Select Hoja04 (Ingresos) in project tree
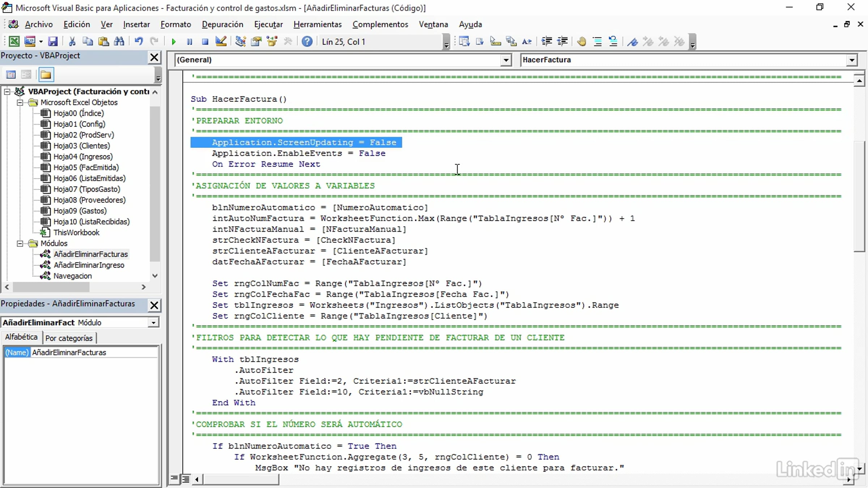The height and width of the screenshot is (488, 868). (x=83, y=157)
